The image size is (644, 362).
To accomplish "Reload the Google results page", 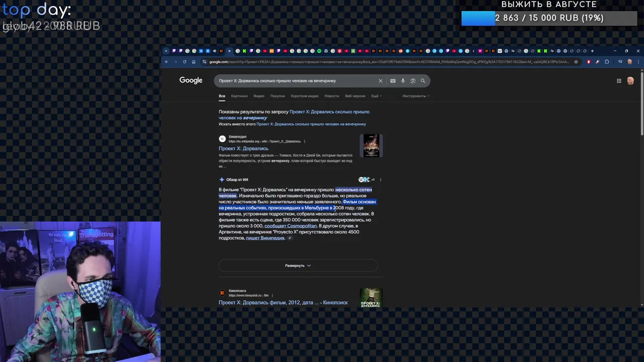I will click(185, 62).
